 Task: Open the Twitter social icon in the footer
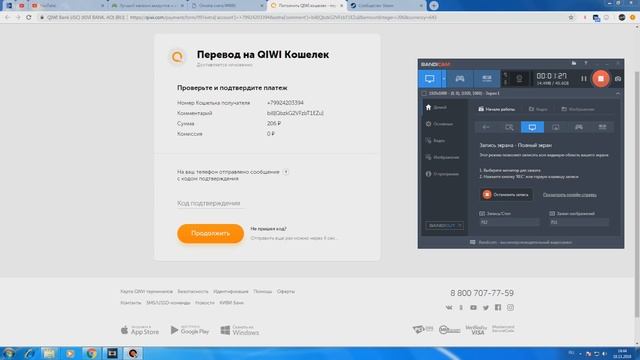(x=486, y=307)
